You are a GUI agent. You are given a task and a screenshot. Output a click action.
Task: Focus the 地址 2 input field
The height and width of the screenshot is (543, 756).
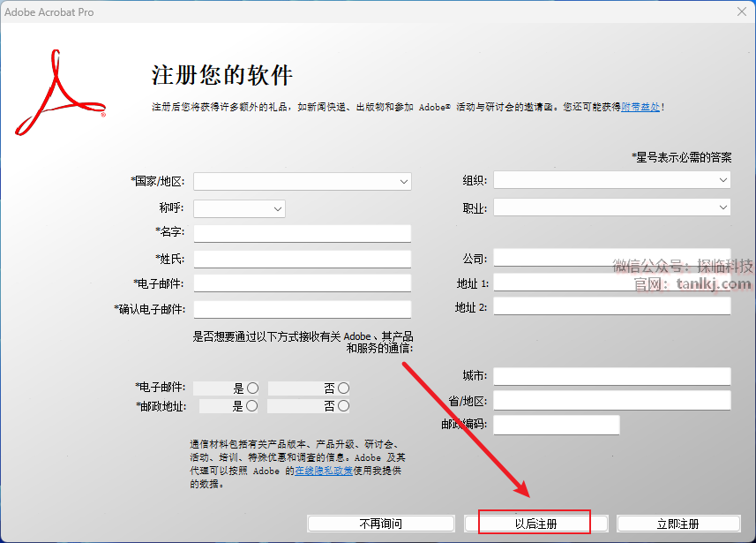612,306
